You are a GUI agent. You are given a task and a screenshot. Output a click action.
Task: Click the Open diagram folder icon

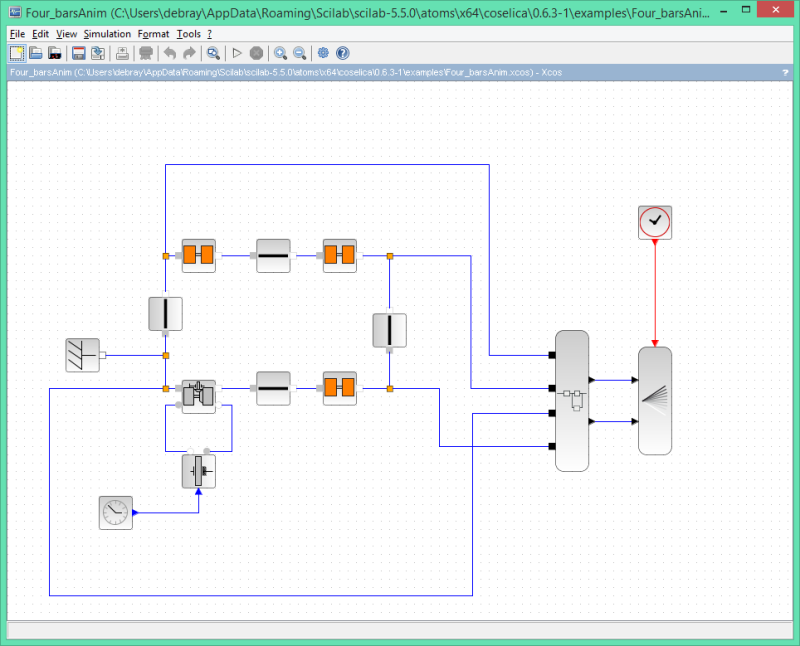[36, 53]
